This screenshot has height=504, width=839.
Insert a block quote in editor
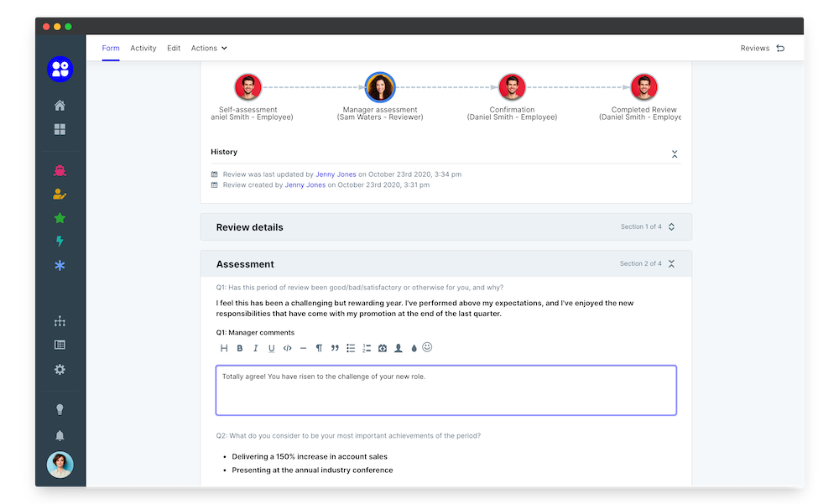coord(335,348)
